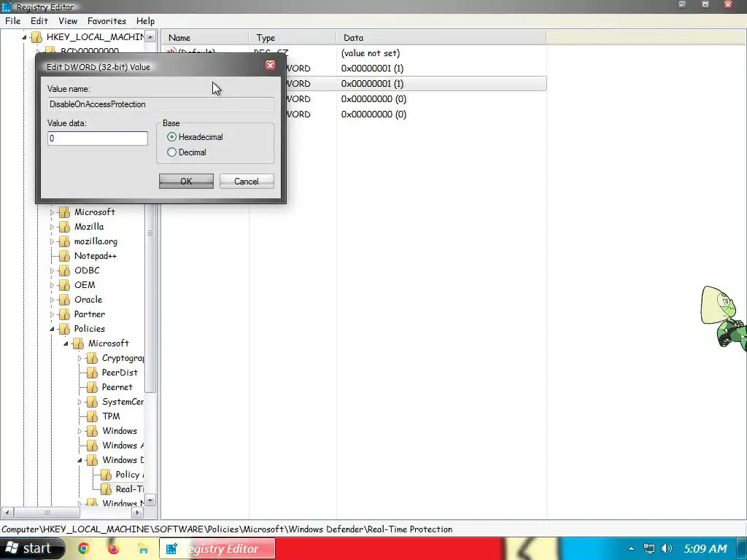Open the Favorites menu

click(107, 21)
